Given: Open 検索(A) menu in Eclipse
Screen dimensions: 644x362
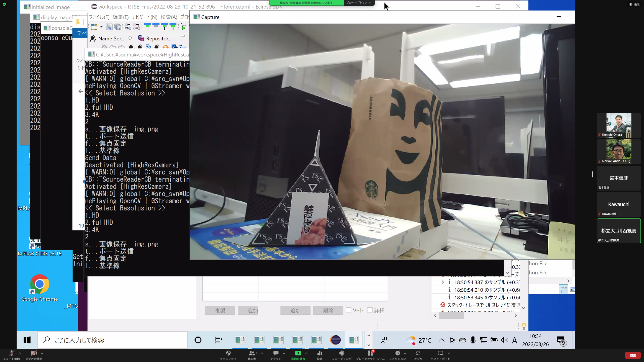Looking at the screenshot, I should (x=169, y=17).
